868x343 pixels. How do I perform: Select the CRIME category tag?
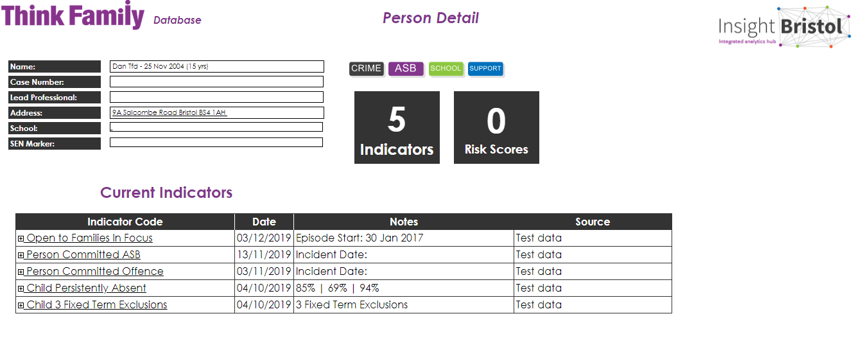(366, 69)
